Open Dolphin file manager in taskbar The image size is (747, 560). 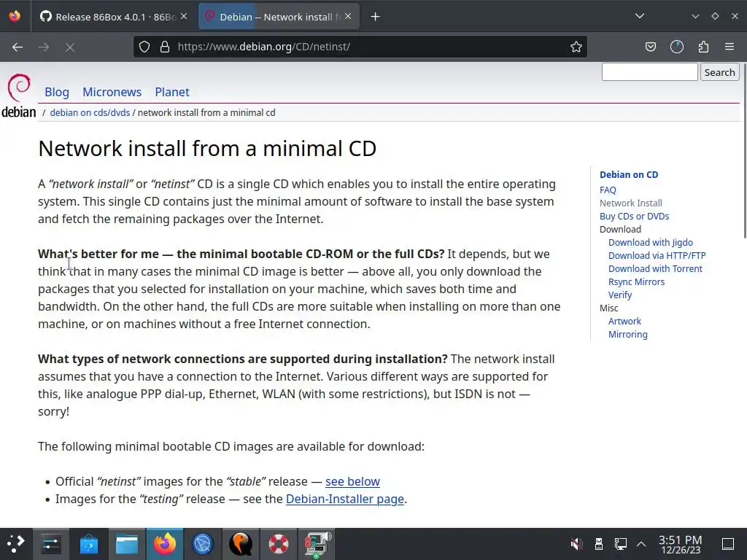[x=127, y=543]
